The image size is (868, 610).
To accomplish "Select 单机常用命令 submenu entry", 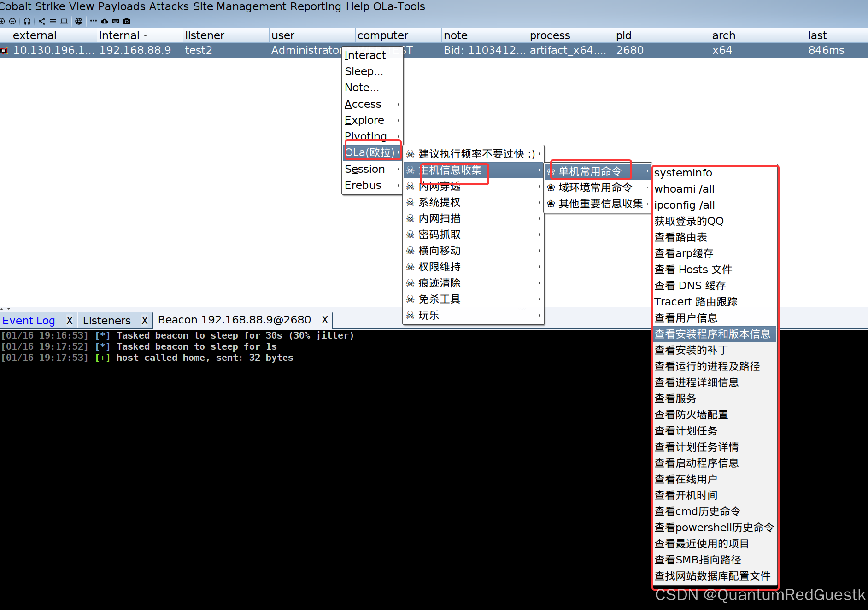I will 598,171.
